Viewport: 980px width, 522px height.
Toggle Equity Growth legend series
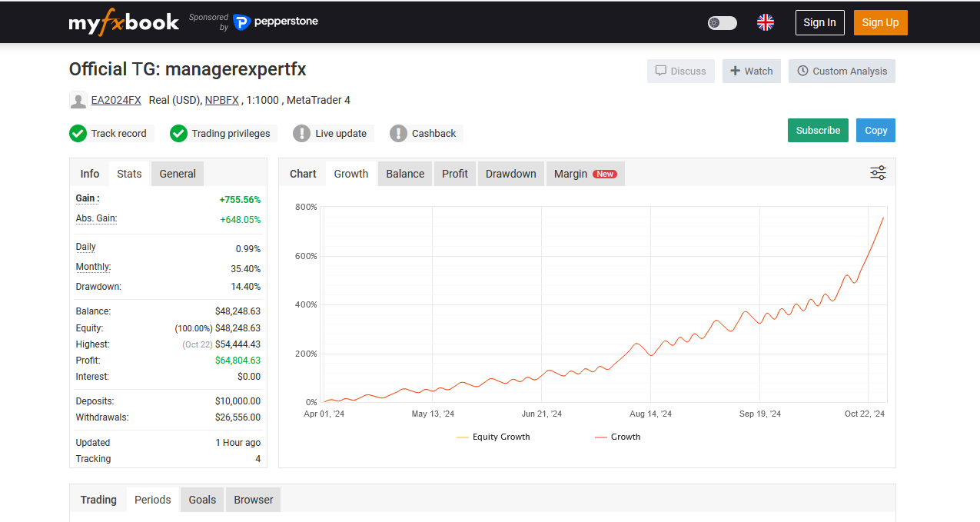pos(493,437)
